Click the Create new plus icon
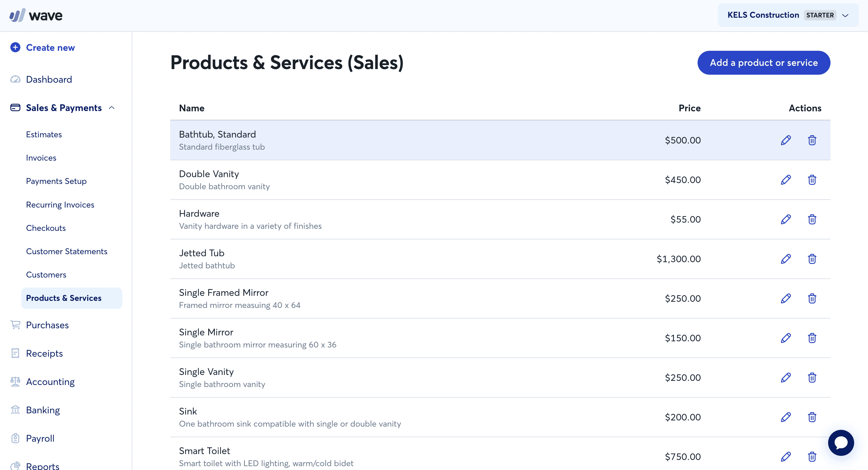 [15, 48]
